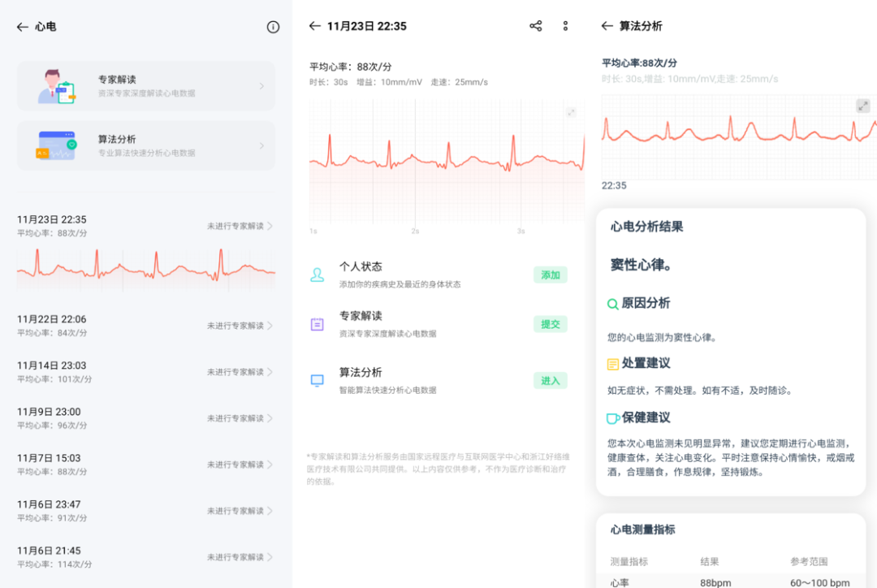Open the 11月6日 21:45 record chevron
The image size is (877, 588).
pyautogui.click(x=270, y=557)
